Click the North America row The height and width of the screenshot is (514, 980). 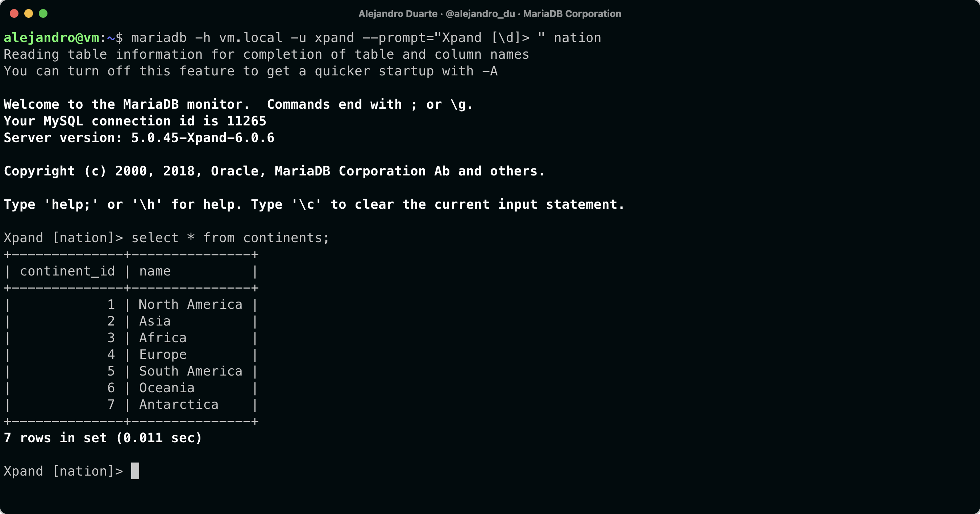point(190,304)
